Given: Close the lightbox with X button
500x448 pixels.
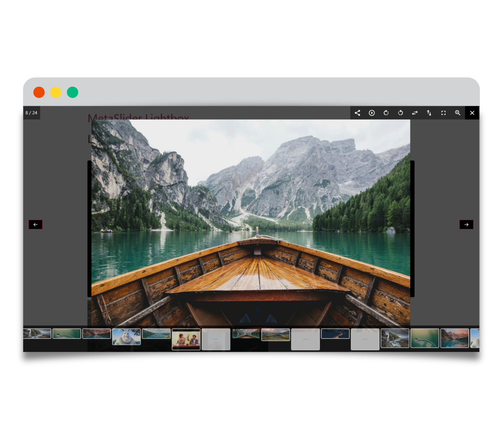Looking at the screenshot, I should click(x=472, y=113).
